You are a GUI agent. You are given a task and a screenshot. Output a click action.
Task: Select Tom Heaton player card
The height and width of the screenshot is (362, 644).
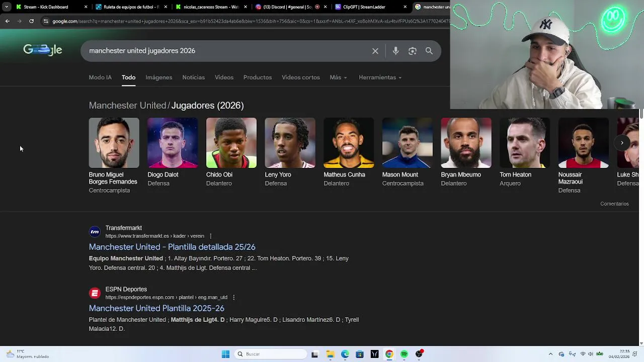525,152
